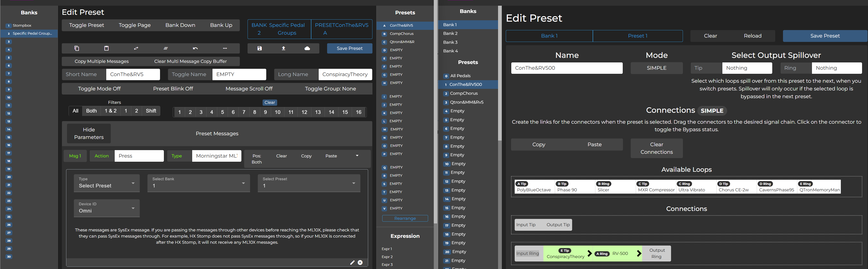Click the copy preset icon
The height and width of the screenshot is (269, 868).
click(x=77, y=49)
